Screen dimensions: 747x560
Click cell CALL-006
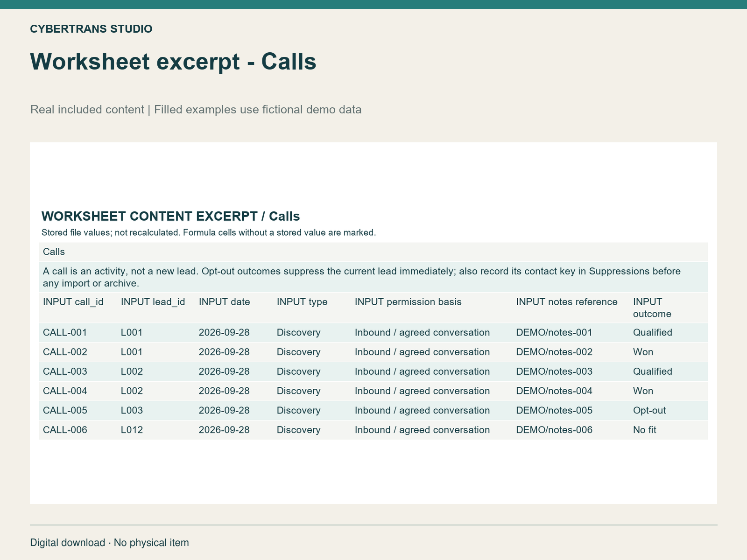(65, 430)
